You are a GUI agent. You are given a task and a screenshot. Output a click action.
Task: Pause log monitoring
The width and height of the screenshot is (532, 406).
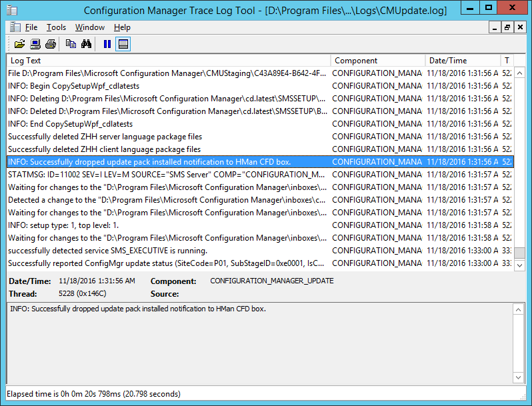[x=107, y=44]
